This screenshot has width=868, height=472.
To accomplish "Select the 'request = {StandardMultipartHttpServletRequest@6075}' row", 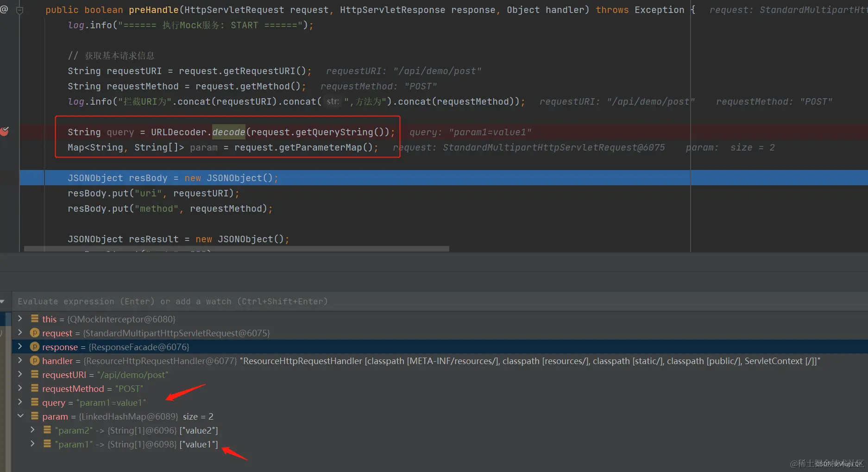I will (x=439, y=333).
